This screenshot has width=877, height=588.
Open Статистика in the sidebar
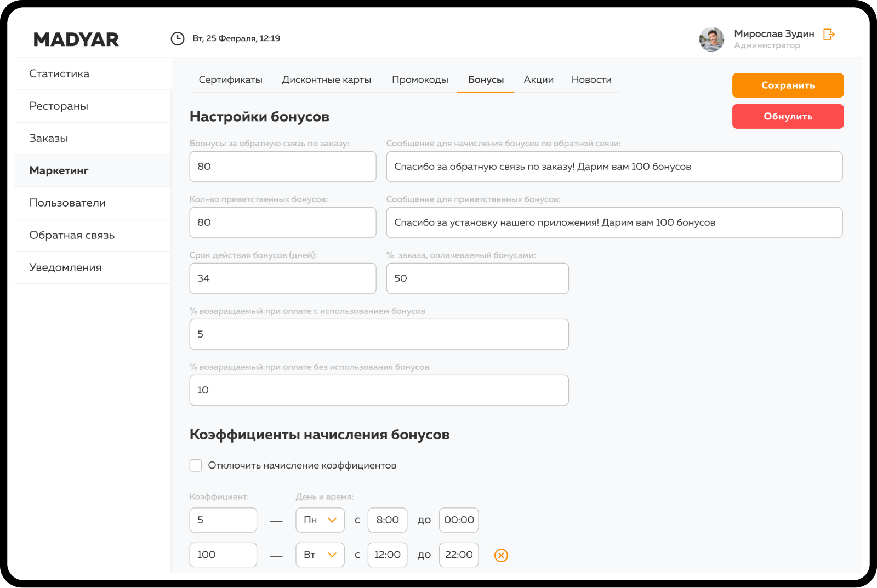click(x=93, y=74)
